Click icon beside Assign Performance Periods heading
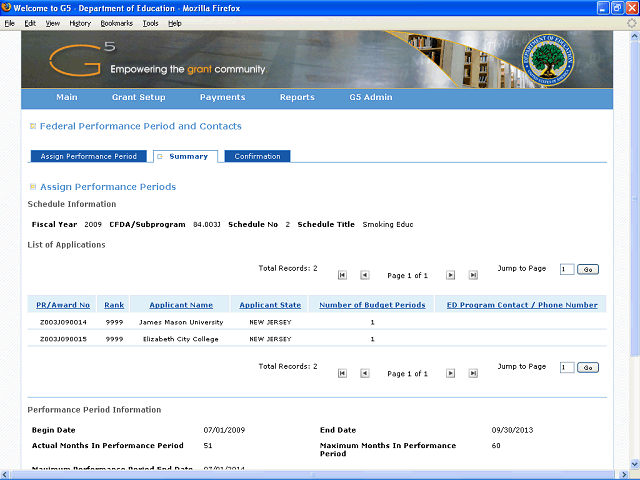This screenshot has height=480, width=640. pyautogui.click(x=33, y=187)
